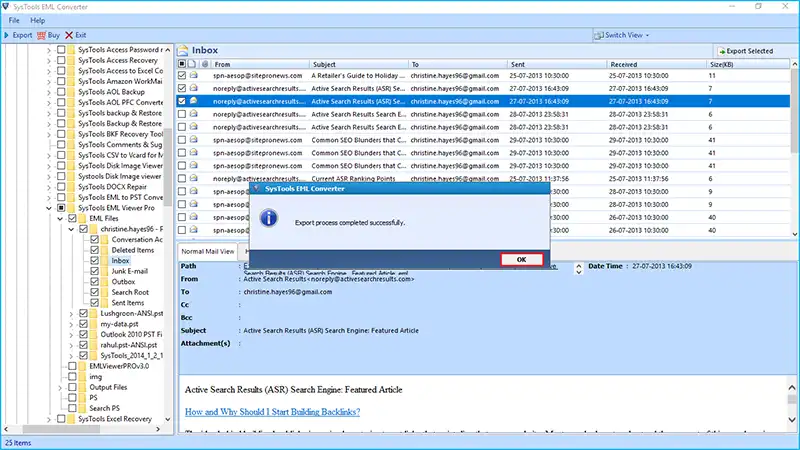Sort emails by the From column header
Screen dimensions: 800x450
[x=260, y=64]
